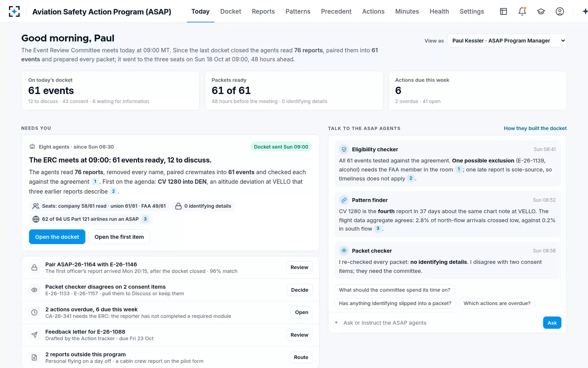Open the Patterns tab
Screen dimensions: 588x368
click(298, 11)
